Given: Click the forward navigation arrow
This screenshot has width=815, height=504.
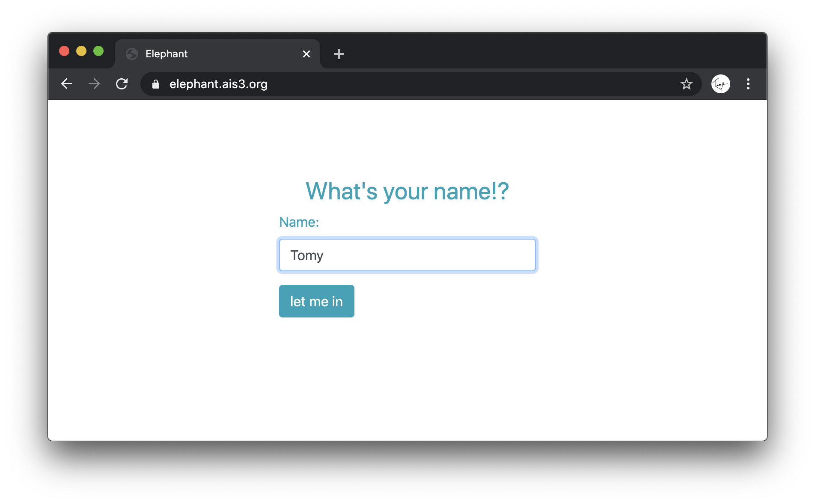Looking at the screenshot, I should (94, 84).
